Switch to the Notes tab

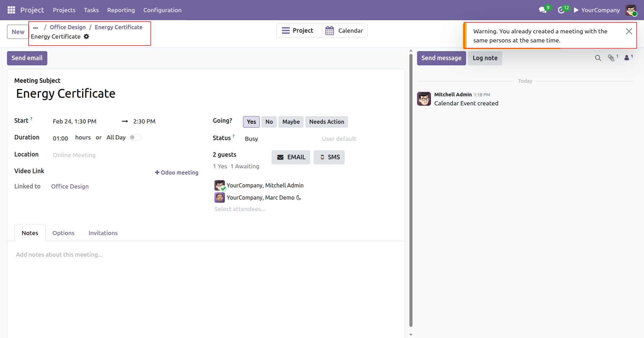30,233
